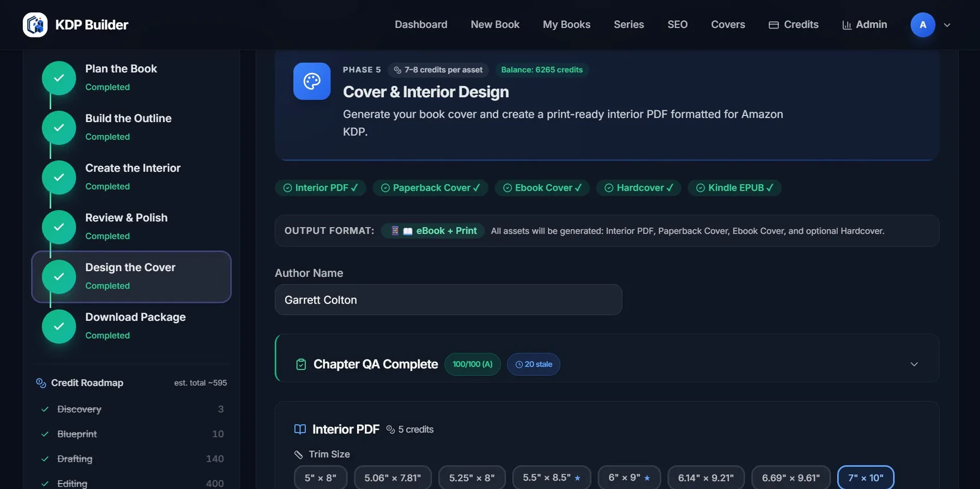
Task: Navigate to Series
Action: tap(629, 25)
